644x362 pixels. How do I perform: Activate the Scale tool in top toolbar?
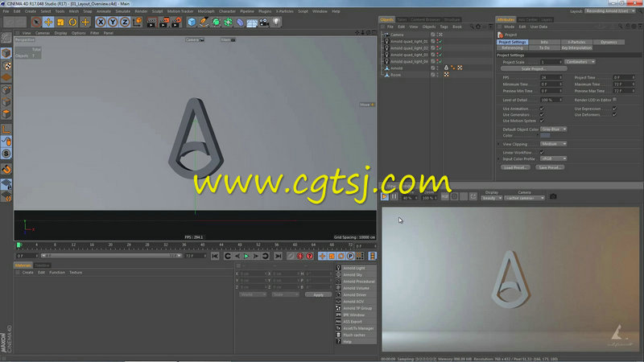61,23
